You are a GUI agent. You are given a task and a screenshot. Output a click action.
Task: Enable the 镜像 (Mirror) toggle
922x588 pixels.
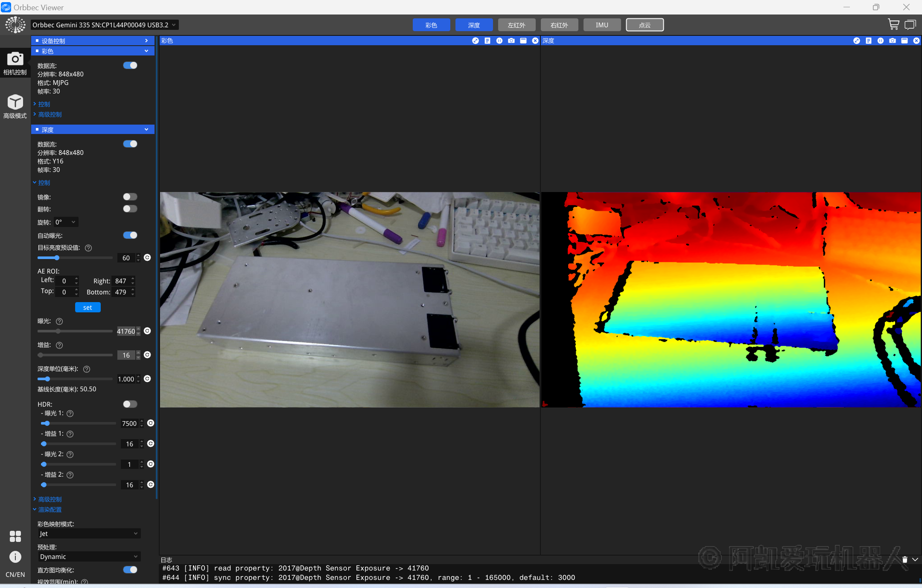tap(130, 197)
